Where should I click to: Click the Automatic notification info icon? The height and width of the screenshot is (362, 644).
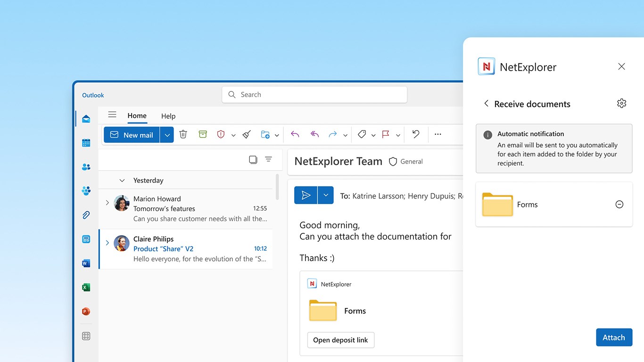pos(488,135)
